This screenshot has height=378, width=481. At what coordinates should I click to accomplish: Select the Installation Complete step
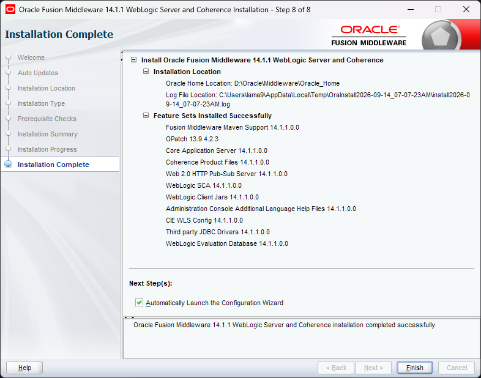tap(53, 164)
